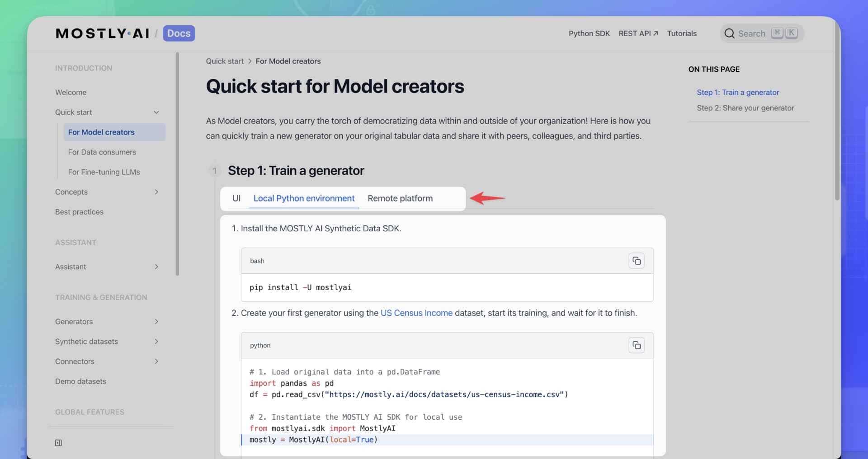The width and height of the screenshot is (868, 459).
Task: Open Connectors in the sidebar
Action: click(x=75, y=361)
